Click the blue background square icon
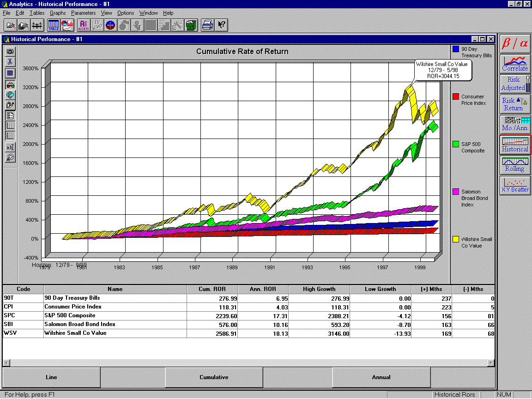 pos(10,73)
